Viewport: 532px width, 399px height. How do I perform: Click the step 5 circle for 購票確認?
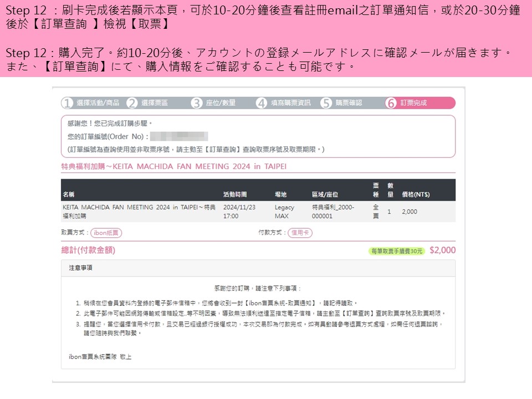pyautogui.click(x=326, y=103)
